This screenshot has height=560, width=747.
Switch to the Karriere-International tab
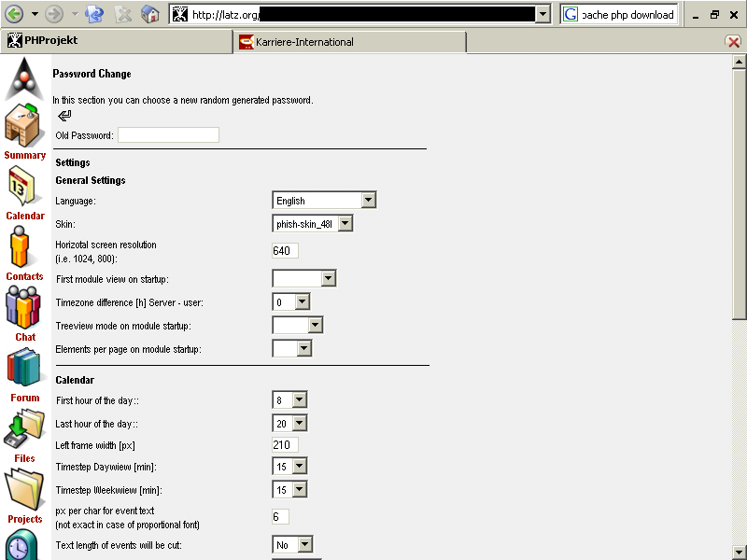coord(349,42)
